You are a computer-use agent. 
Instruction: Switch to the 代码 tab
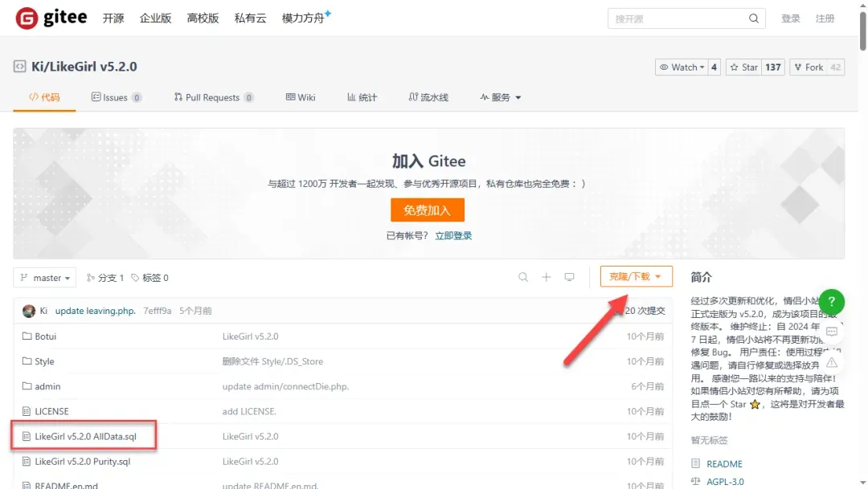44,97
